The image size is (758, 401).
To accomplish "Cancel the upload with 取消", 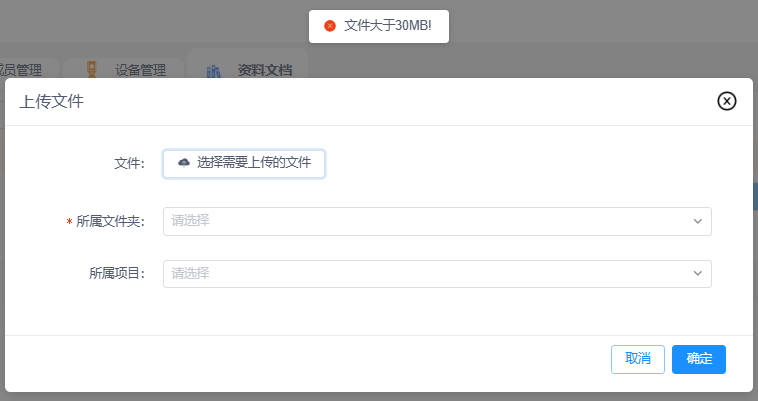I will point(638,359).
